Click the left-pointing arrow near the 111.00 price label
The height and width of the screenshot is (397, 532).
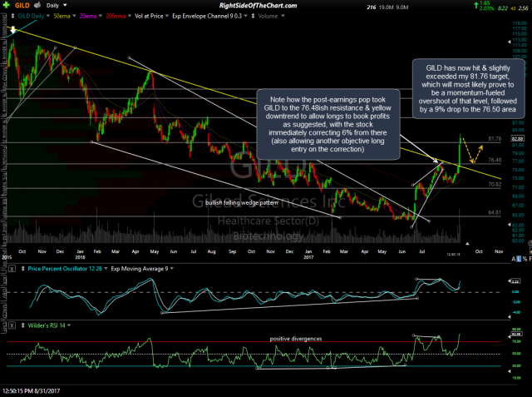[x=509, y=42]
